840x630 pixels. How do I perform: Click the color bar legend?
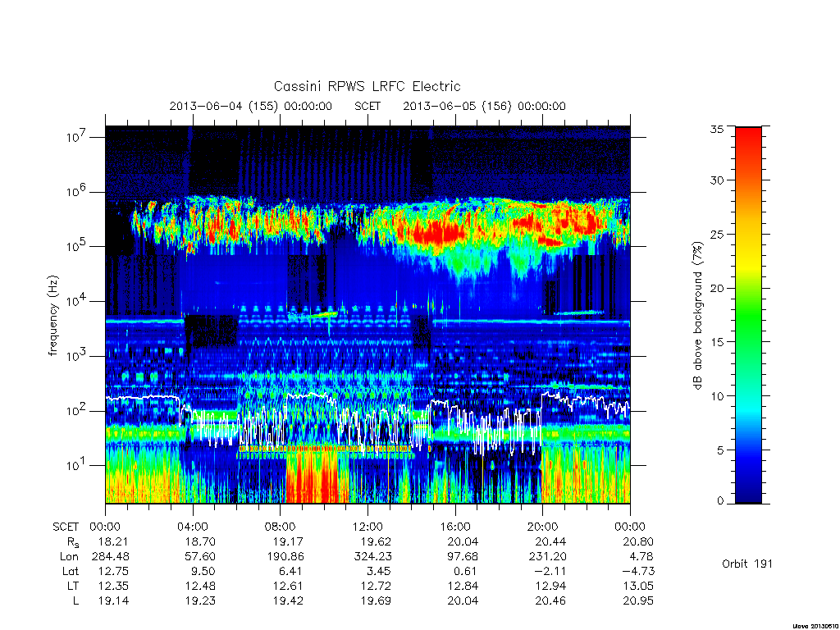(x=748, y=315)
